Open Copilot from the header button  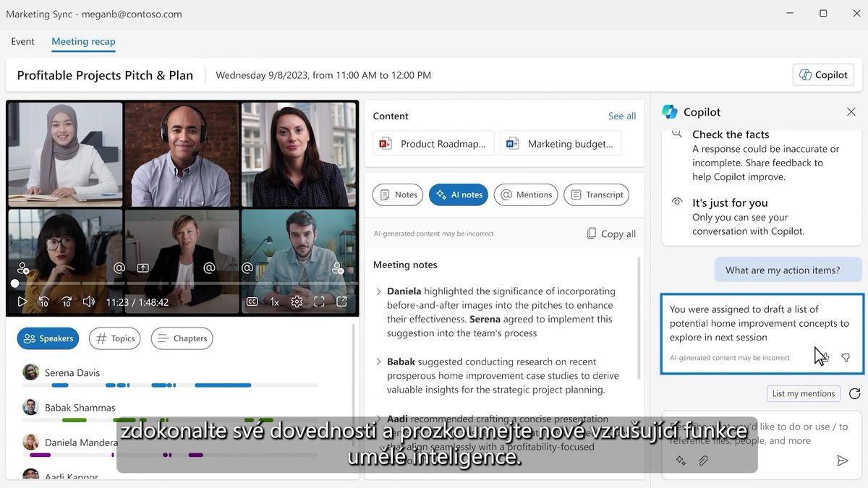[x=823, y=74]
